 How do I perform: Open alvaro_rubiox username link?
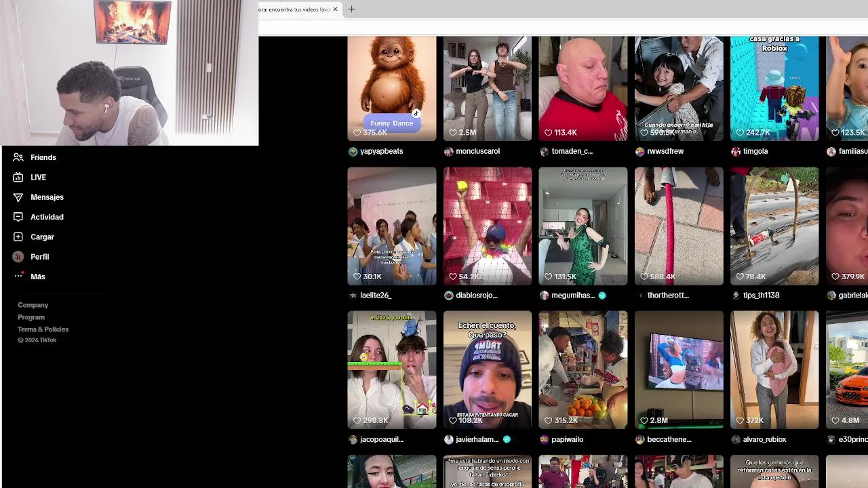point(764,439)
